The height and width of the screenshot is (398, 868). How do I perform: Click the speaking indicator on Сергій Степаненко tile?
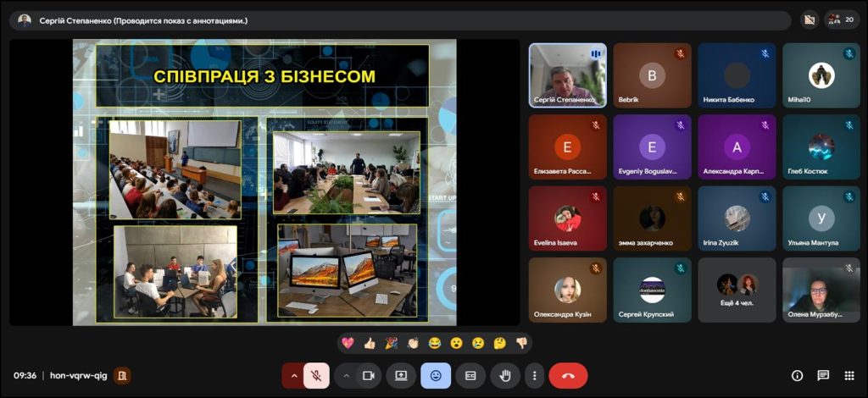[596, 53]
